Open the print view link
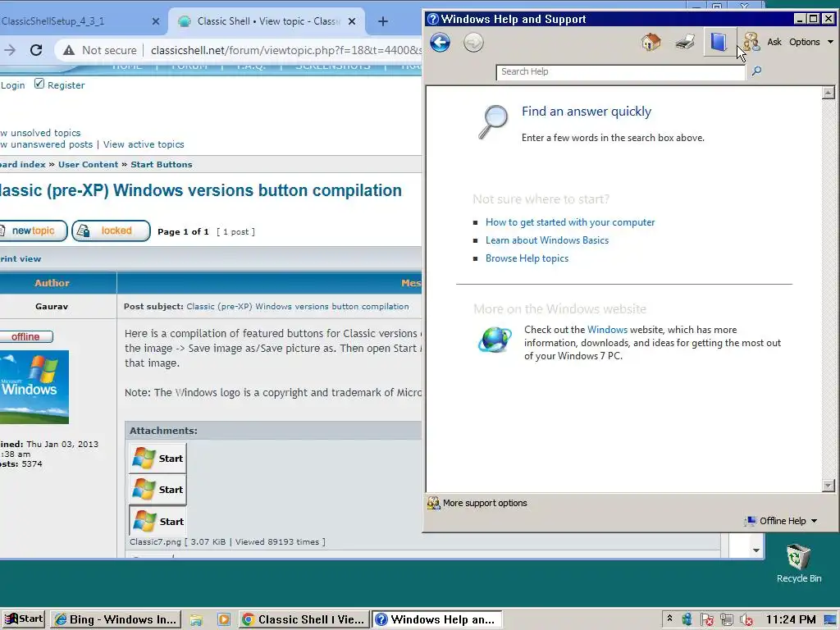Screen dimensions: 840x630 tap(21, 258)
